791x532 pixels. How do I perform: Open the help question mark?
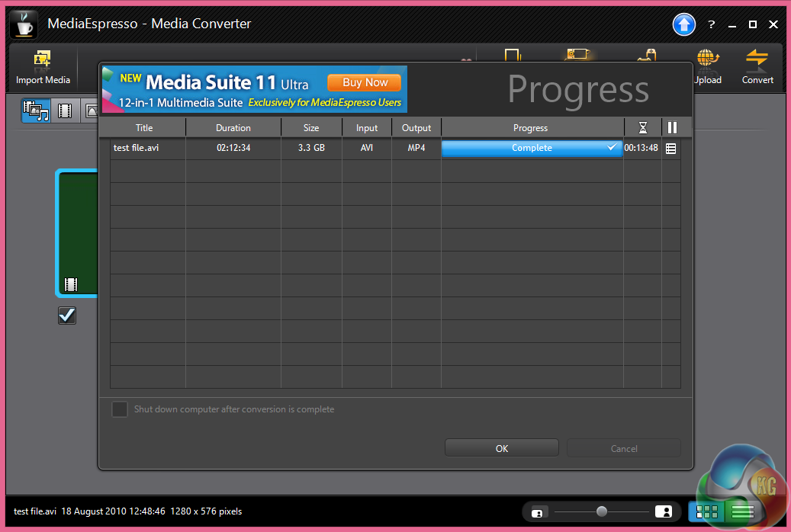pyautogui.click(x=712, y=24)
